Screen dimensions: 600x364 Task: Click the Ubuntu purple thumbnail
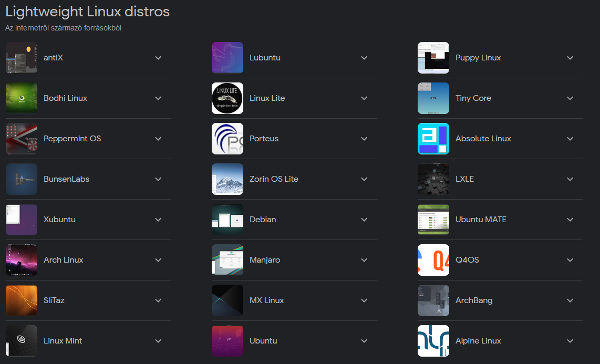pos(227,341)
